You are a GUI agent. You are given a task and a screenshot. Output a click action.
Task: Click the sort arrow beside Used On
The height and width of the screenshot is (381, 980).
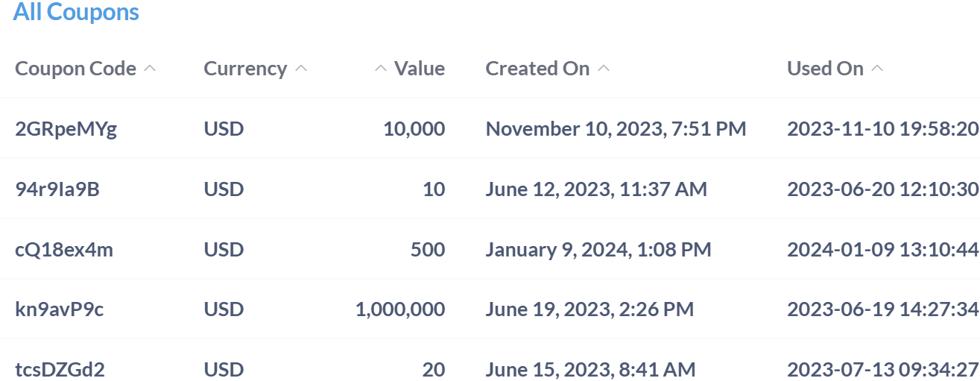pos(877,69)
